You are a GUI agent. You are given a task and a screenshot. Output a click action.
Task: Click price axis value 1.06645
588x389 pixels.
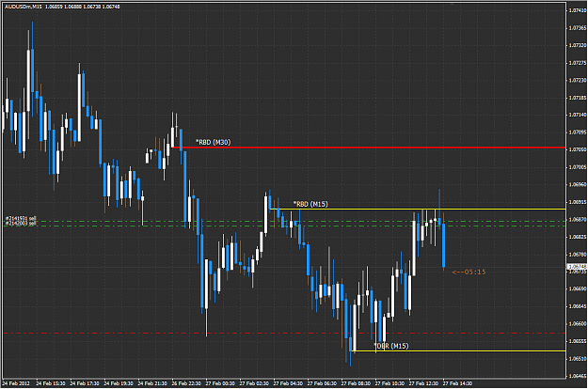578,306
